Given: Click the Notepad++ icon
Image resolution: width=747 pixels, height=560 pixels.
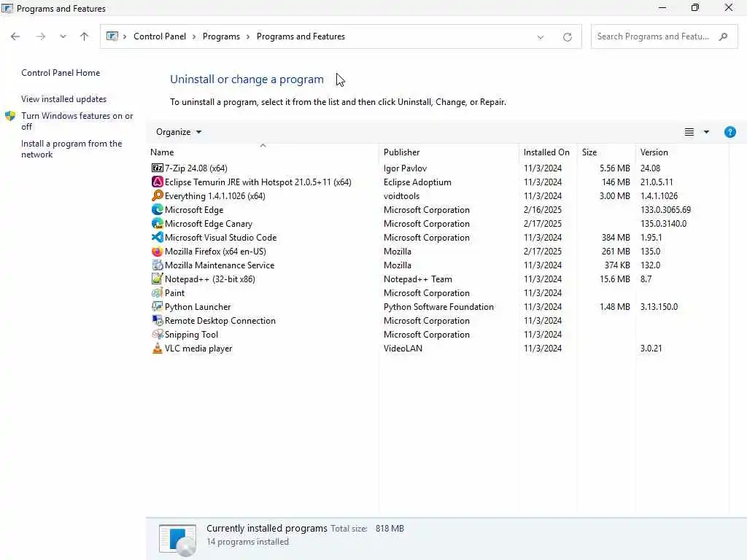Looking at the screenshot, I should (x=158, y=279).
